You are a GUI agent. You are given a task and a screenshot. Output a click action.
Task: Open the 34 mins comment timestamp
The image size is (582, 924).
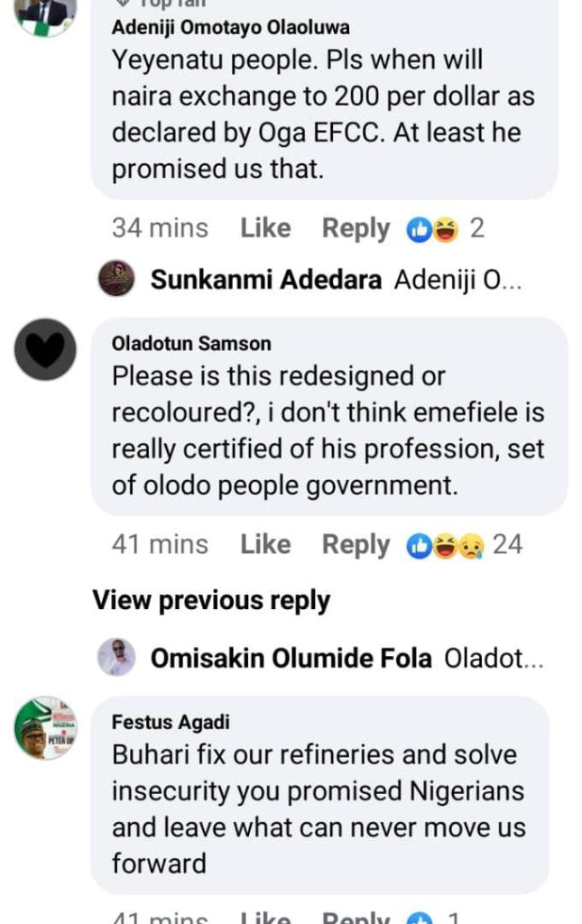[160, 228]
